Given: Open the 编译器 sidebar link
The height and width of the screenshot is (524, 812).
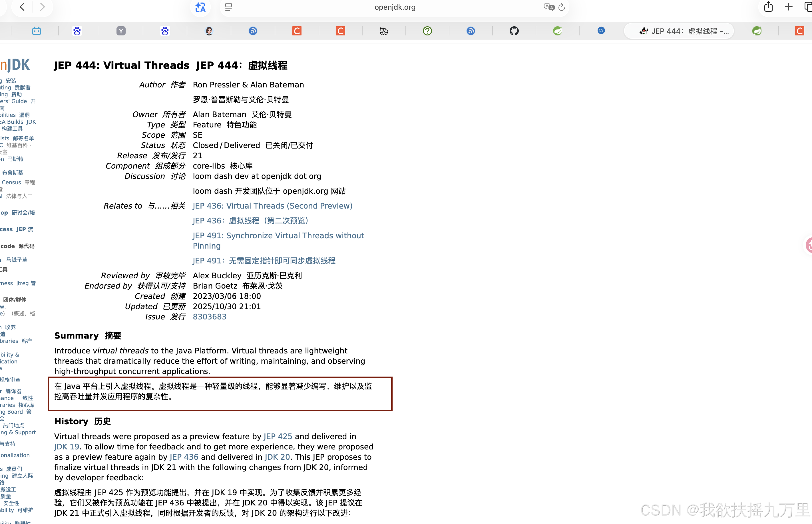Looking at the screenshot, I should click(x=13, y=391).
